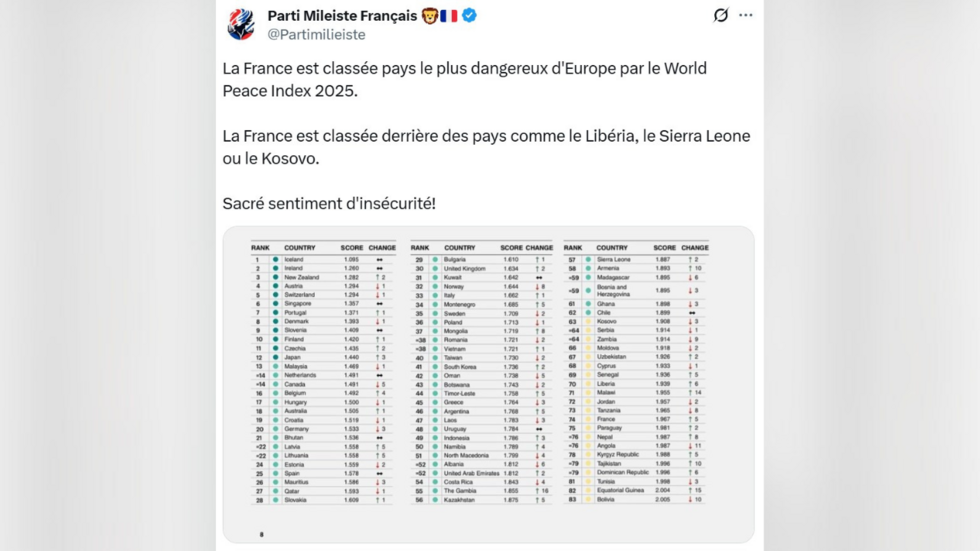Click the French flag emoji in the name

pyautogui.click(x=449, y=15)
